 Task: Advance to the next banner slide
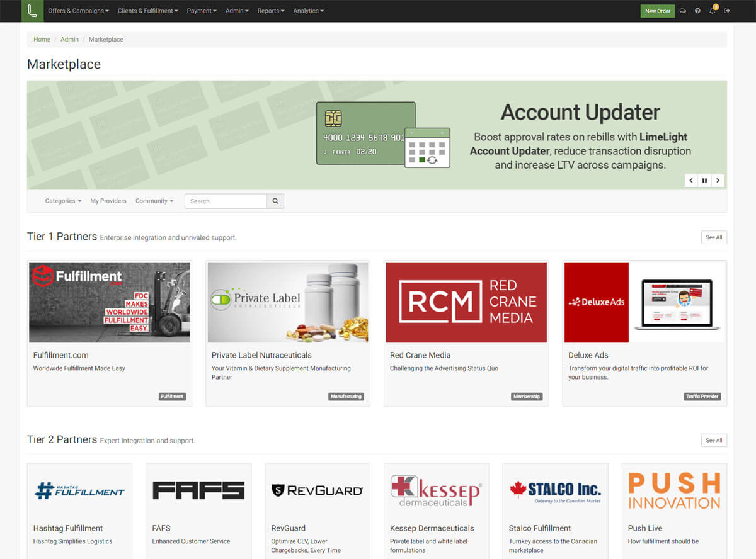[718, 181]
